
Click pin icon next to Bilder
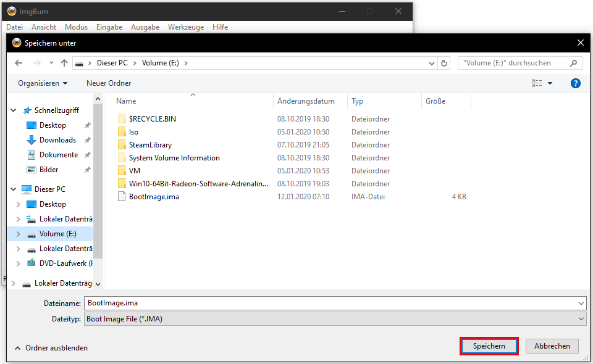[87, 170]
